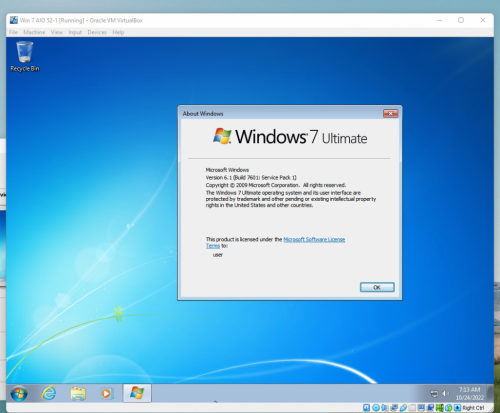
Task: Click the VirtualBox network adapter status icon
Action: pyautogui.click(x=394, y=408)
